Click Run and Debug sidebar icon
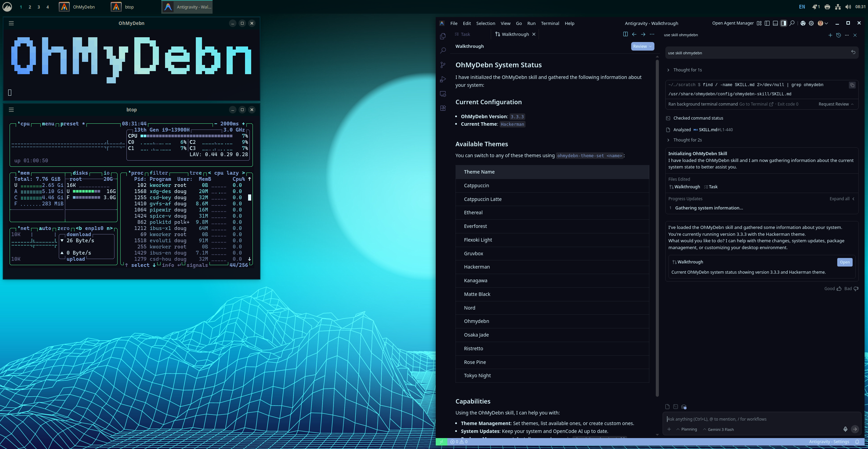The height and width of the screenshot is (449, 868). click(x=443, y=79)
